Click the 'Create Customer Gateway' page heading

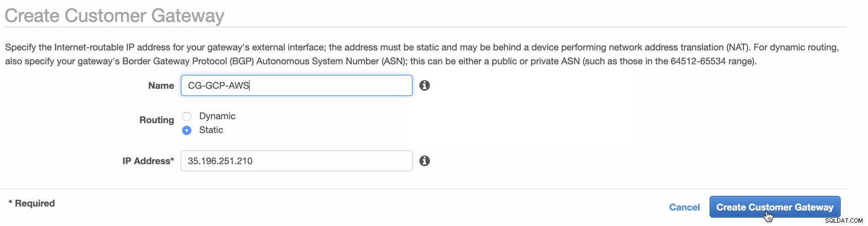pos(114,15)
